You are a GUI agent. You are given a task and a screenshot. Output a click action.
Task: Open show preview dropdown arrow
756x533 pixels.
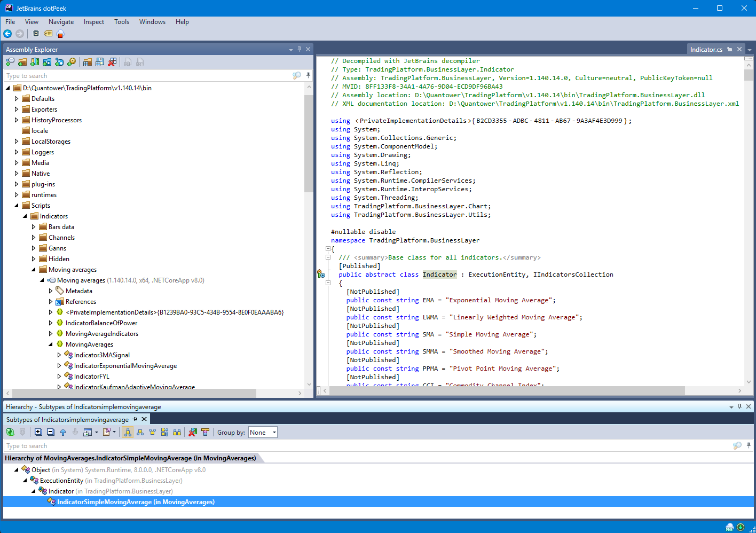pos(96,432)
